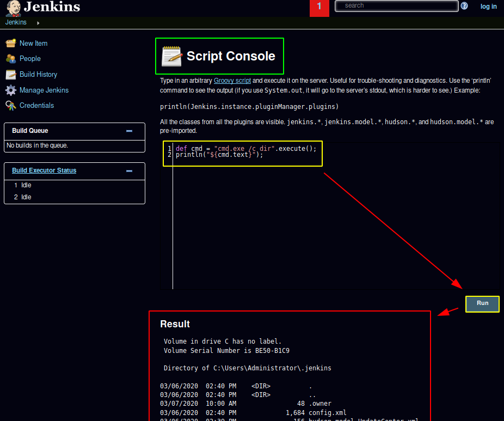The height and width of the screenshot is (421, 504).
Task: Click executor 2 Idle row
Action: [74, 197]
